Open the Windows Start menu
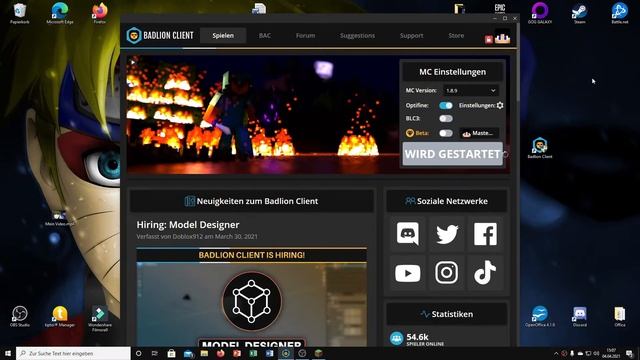This screenshot has width=640, height=360. point(8,353)
